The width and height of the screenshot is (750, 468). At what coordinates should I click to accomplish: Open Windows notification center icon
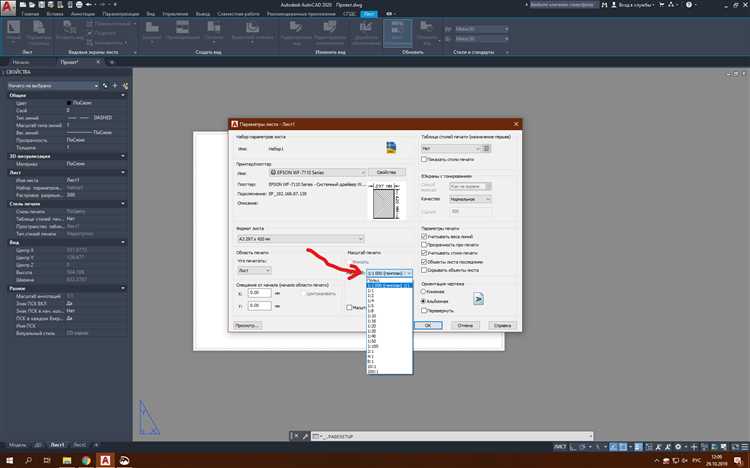[x=737, y=460]
